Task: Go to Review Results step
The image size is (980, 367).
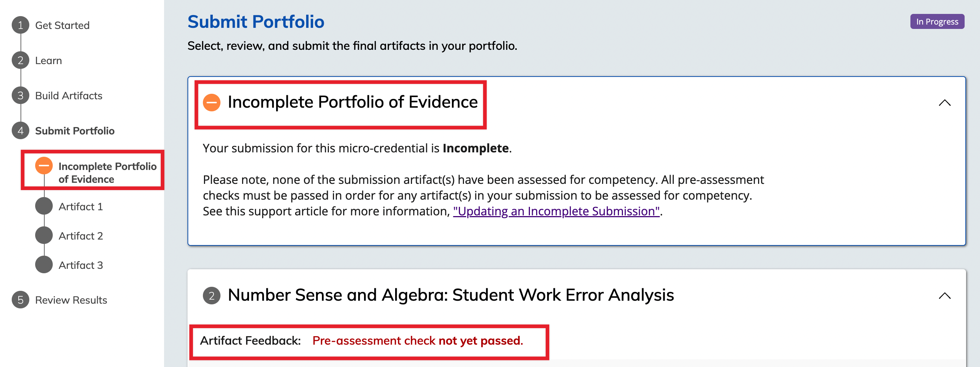Action: pos(71,300)
